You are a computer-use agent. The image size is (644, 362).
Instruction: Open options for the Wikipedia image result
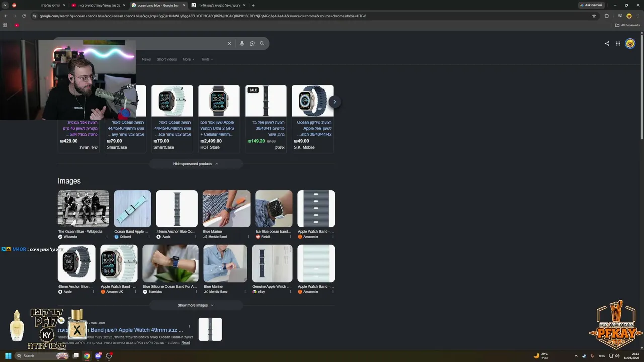[x=106, y=237]
